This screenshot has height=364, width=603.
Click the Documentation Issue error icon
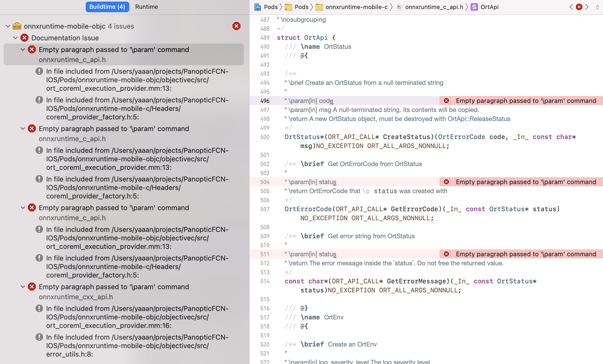(x=24, y=38)
